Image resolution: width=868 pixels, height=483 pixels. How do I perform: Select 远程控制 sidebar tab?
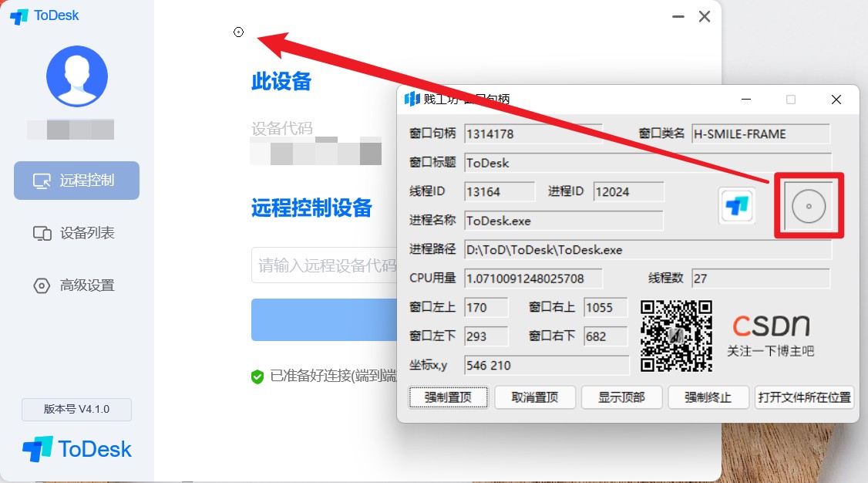click(x=76, y=181)
